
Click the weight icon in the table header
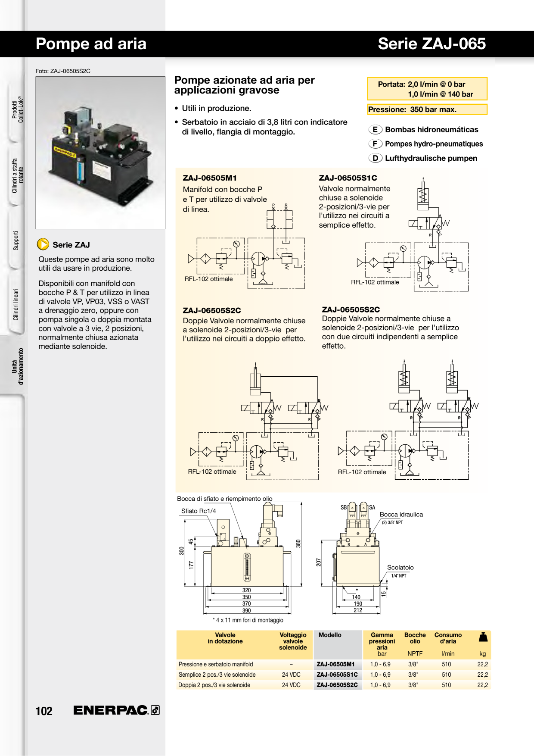(x=483, y=637)
